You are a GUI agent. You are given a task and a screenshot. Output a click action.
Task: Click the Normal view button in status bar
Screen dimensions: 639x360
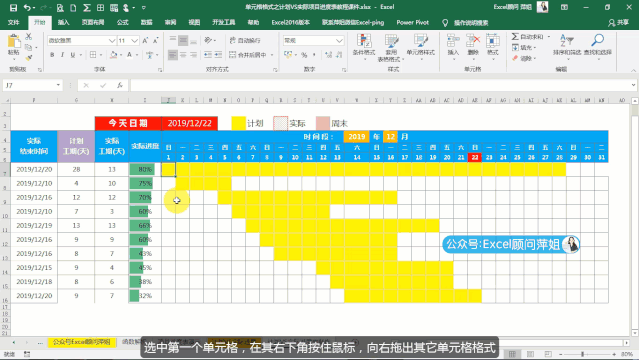tap(512, 354)
